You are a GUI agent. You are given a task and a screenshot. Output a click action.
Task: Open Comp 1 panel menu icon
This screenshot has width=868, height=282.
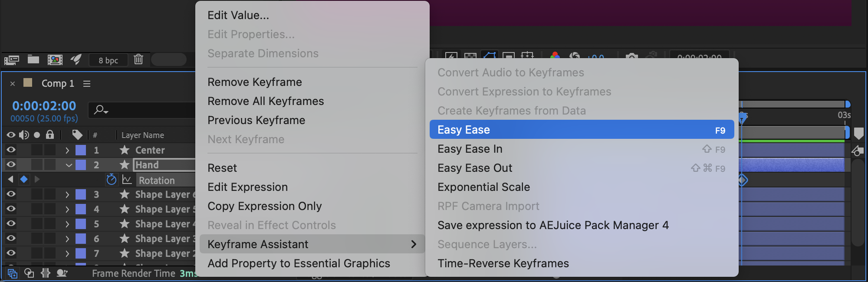[x=87, y=83]
